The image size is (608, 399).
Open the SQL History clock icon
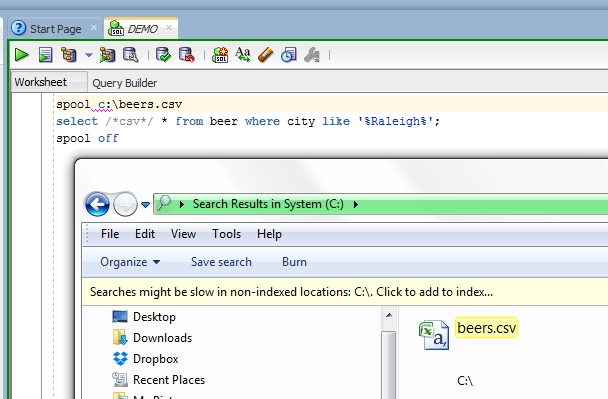[x=289, y=55]
